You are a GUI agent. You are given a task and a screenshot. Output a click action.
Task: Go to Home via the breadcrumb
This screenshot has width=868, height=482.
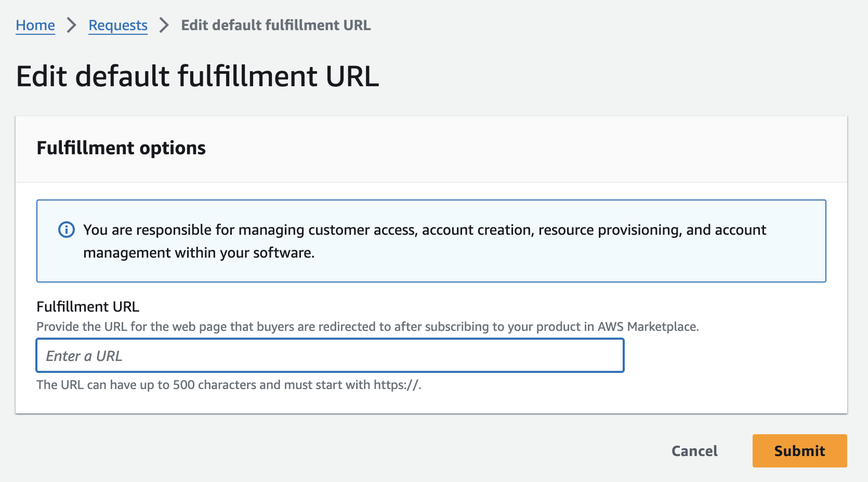35,25
